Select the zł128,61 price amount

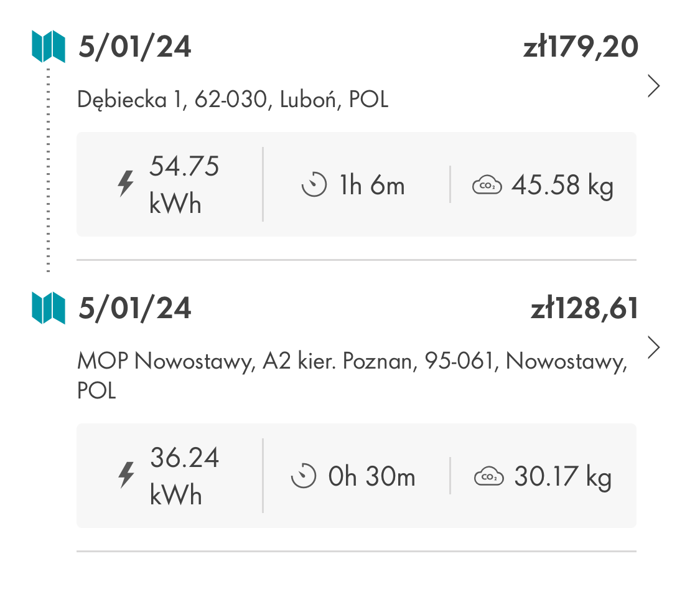(x=584, y=308)
